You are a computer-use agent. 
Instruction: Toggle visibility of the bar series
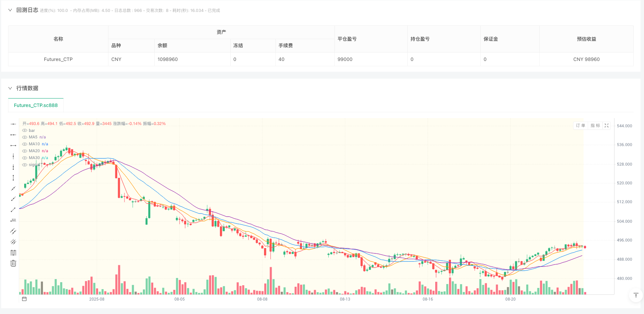25,130
